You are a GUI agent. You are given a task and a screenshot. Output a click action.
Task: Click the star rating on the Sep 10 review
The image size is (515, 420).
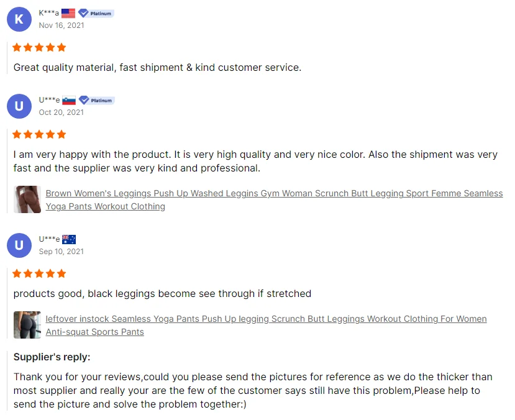click(x=39, y=274)
